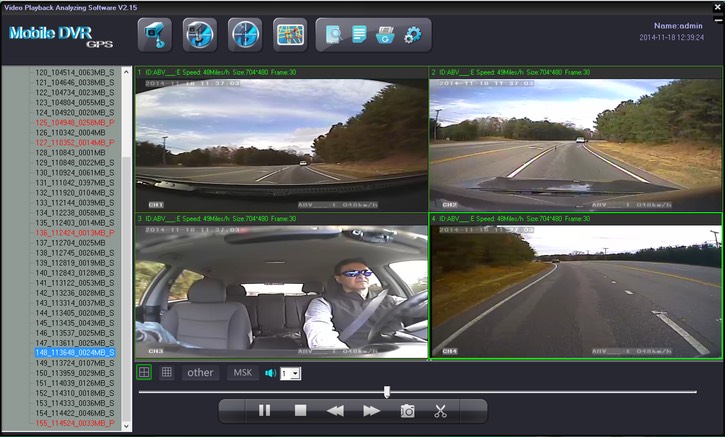Mute audio using the speaker icon

pos(270,373)
